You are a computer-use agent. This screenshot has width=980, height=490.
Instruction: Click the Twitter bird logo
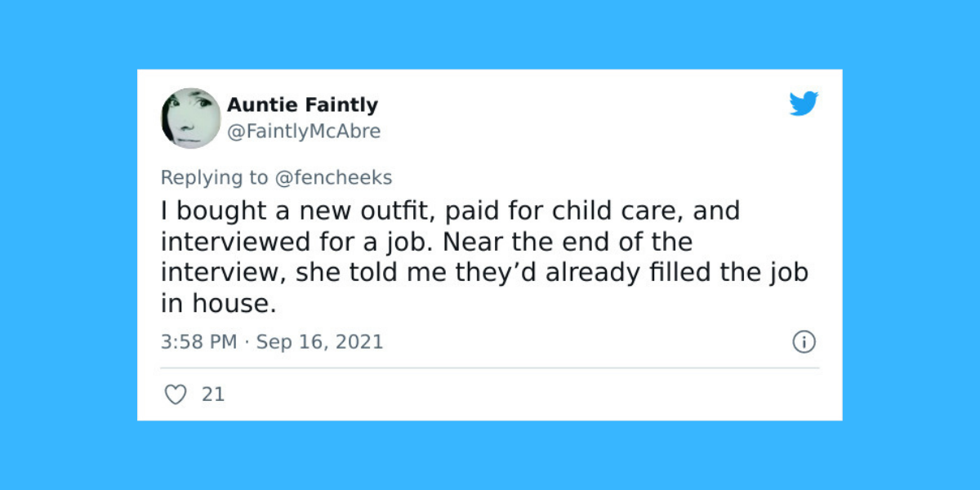[x=804, y=104]
